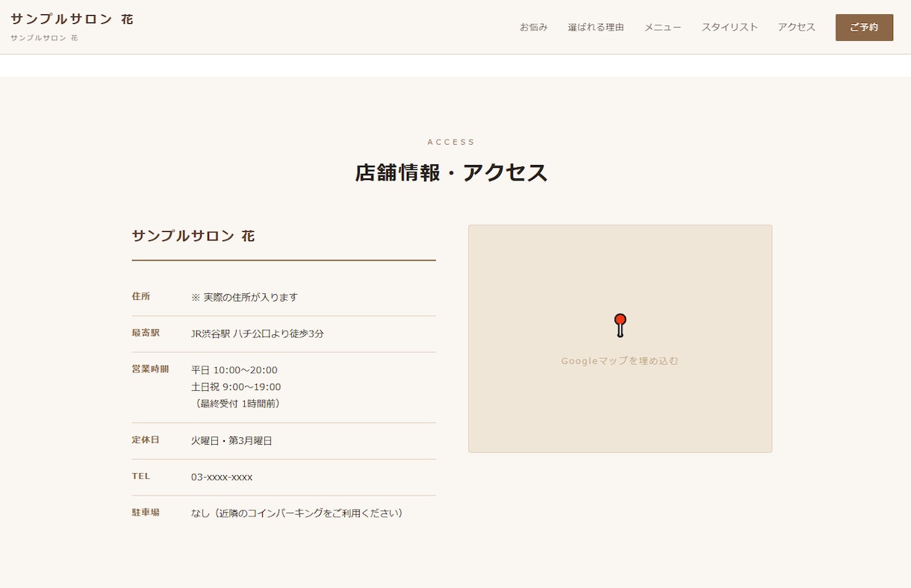
Task: Select メニュー in the top navigation
Action: [x=663, y=28]
